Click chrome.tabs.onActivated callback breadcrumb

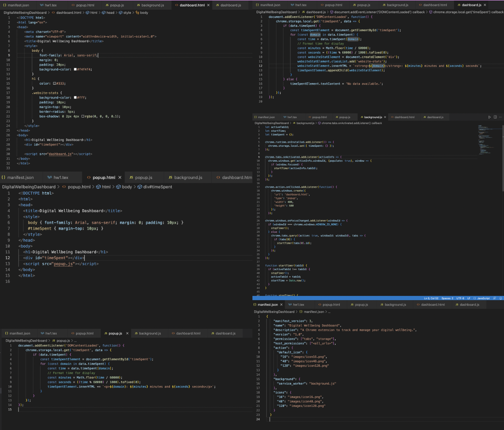(350, 123)
